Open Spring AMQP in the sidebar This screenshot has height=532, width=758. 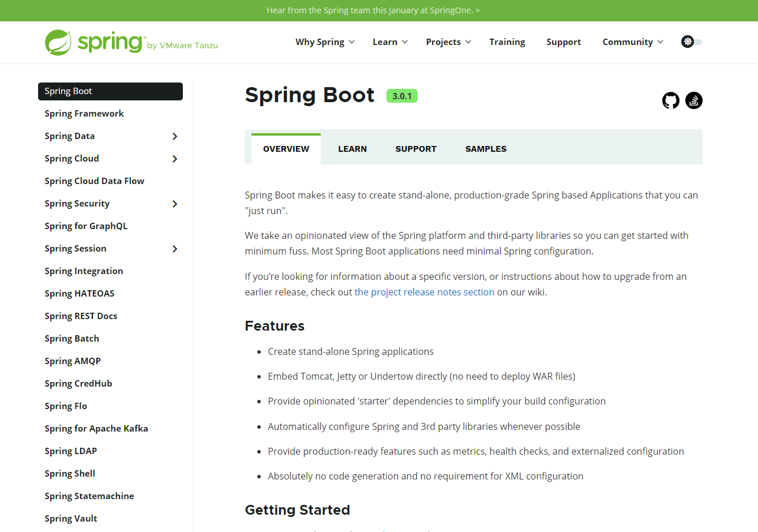[x=73, y=361]
